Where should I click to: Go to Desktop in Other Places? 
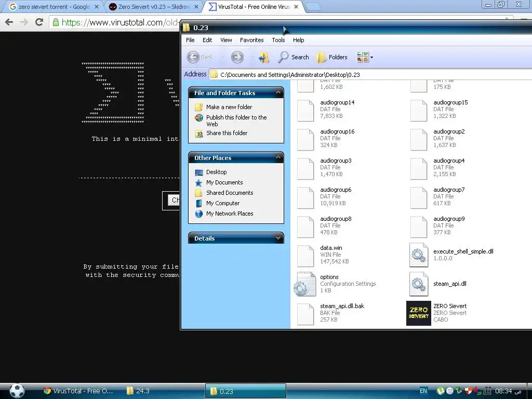[217, 172]
